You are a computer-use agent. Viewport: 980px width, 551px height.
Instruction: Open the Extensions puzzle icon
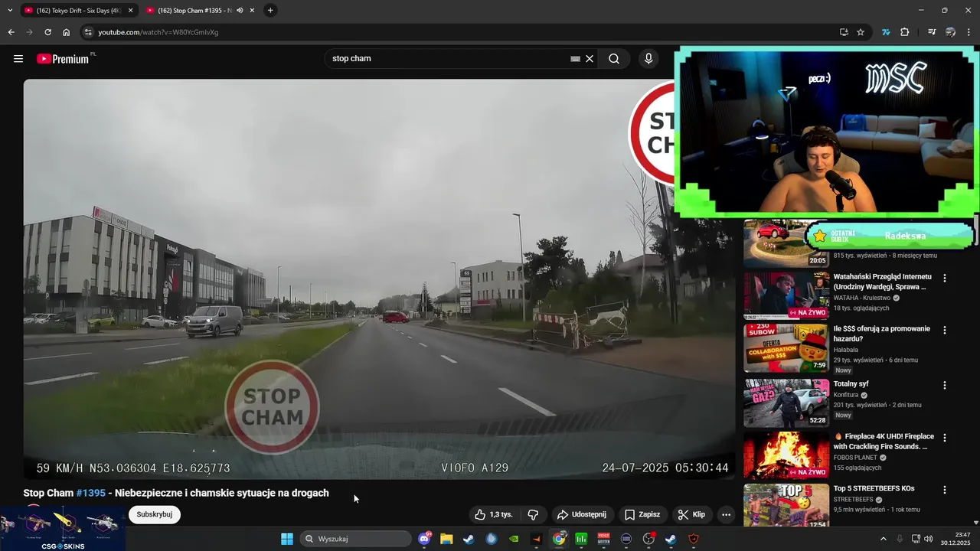point(905,32)
